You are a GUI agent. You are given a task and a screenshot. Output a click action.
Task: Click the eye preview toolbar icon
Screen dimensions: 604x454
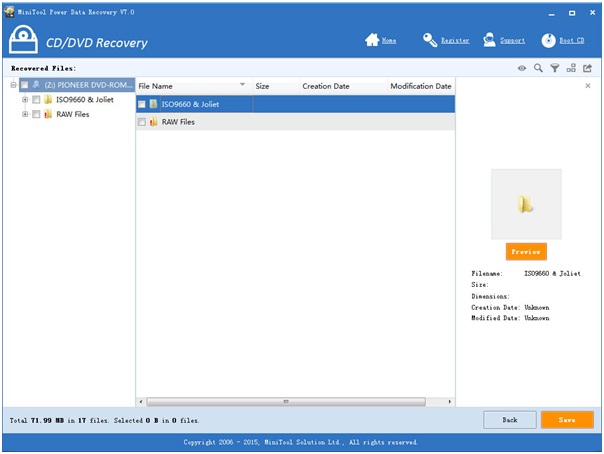coord(521,68)
